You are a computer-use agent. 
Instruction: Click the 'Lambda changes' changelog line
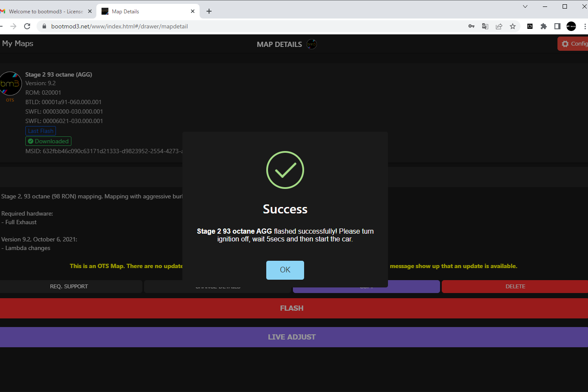click(x=26, y=248)
